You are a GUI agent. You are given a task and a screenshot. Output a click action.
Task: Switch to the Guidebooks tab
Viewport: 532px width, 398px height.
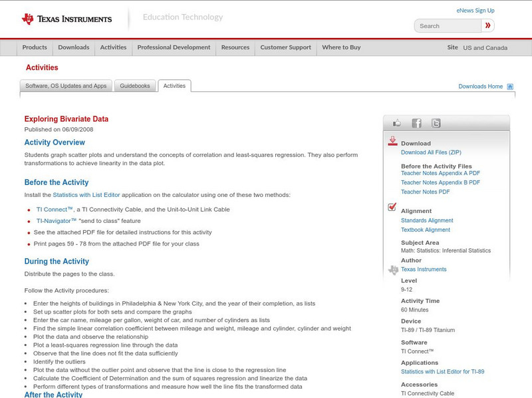[x=135, y=86]
